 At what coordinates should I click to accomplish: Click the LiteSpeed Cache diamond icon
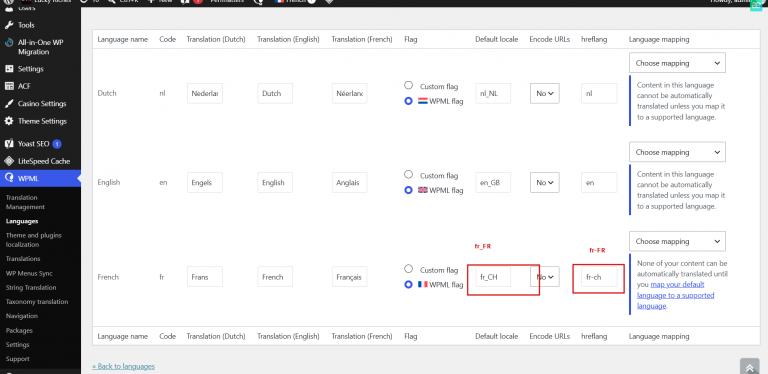tap(9, 161)
